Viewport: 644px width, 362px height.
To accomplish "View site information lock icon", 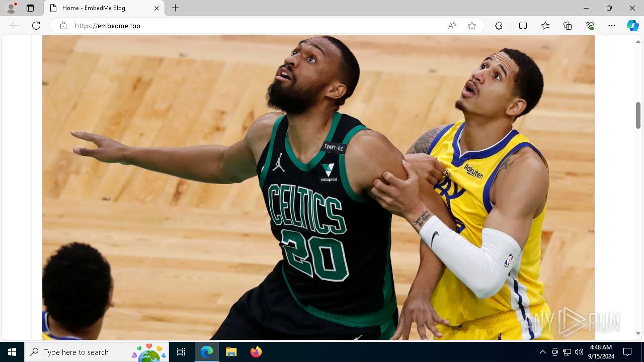I will pyautogui.click(x=63, y=26).
